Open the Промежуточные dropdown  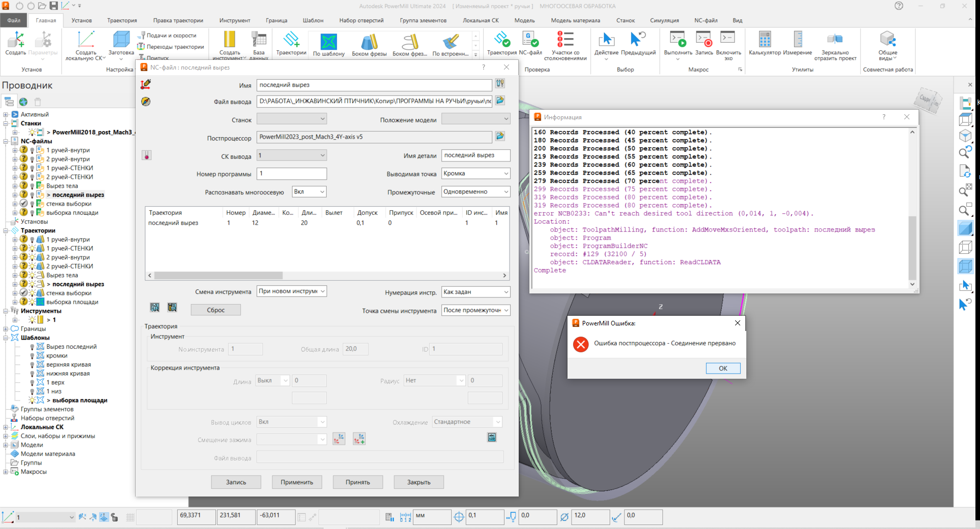pyautogui.click(x=476, y=192)
